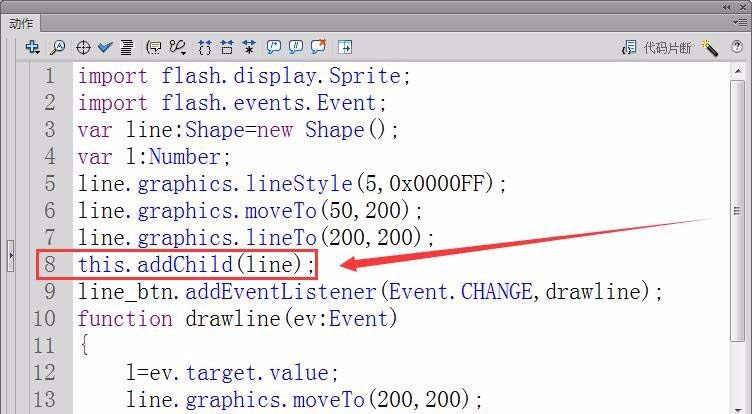
Task: Click the vertical scrollbar thumb
Action: point(738,211)
